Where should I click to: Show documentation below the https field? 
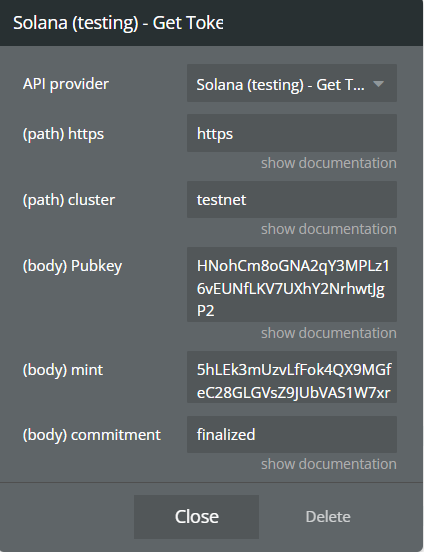[329, 163]
